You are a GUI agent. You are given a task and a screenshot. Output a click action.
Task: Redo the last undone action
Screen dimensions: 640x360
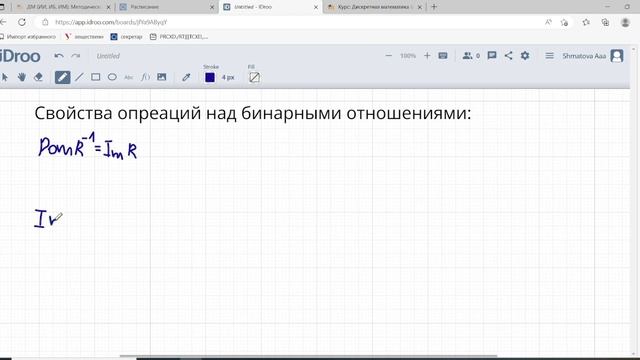point(76,56)
